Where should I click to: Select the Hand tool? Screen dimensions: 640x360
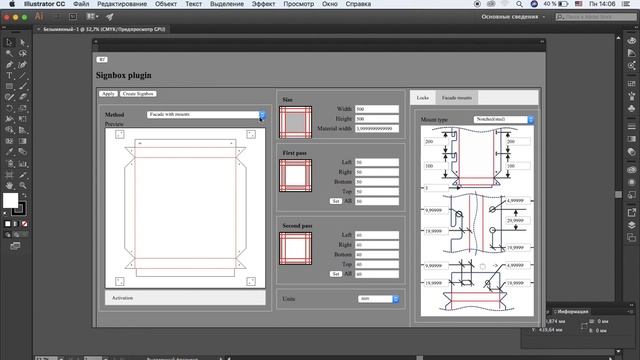pos(9,186)
